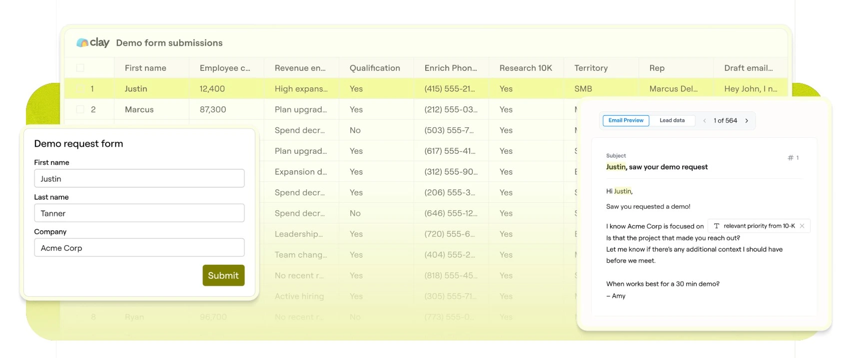Click the Rep column header
868x358 pixels.
pyautogui.click(x=676, y=68)
